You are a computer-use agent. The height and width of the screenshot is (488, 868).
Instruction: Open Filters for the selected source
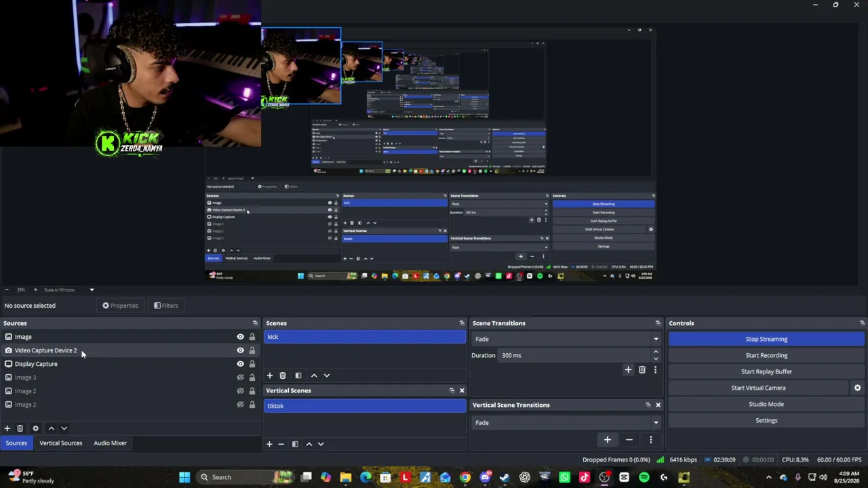pos(165,306)
